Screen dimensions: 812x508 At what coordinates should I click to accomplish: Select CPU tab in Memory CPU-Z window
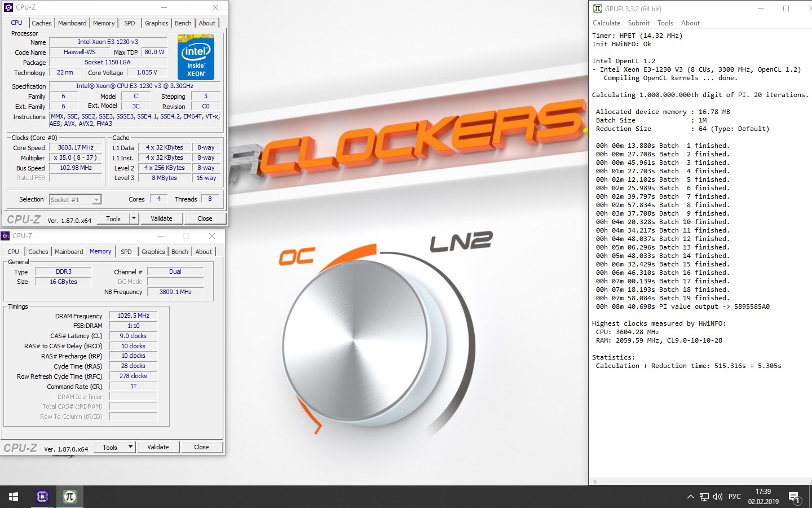[14, 252]
